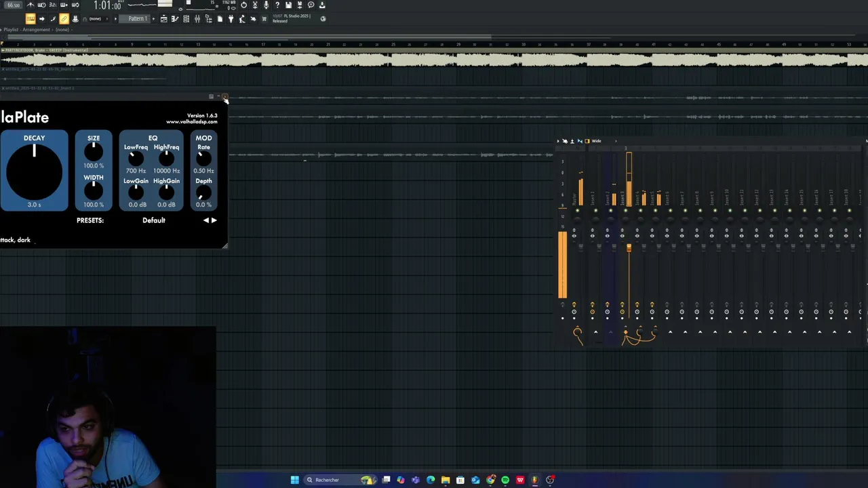
Task: Route to Insert 10 send arrow
Action: (730, 332)
